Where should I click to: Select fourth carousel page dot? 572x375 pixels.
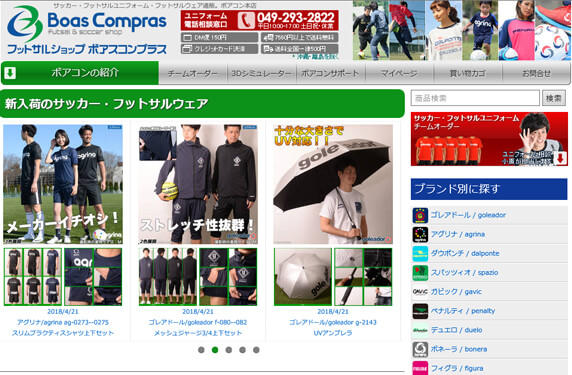243,350
